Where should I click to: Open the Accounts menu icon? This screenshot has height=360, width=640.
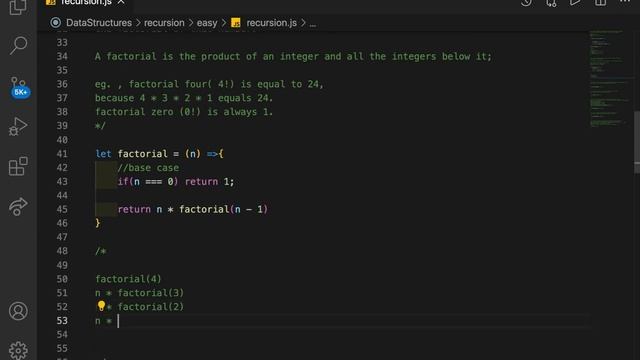pyautogui.click(x=18, y=311)
